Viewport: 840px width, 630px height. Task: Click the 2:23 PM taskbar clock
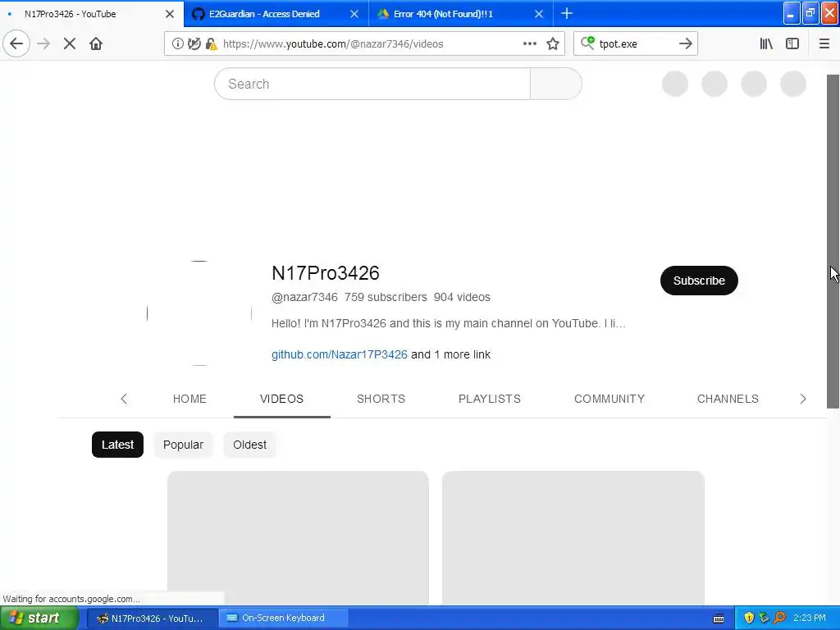[x=810, y=619]
